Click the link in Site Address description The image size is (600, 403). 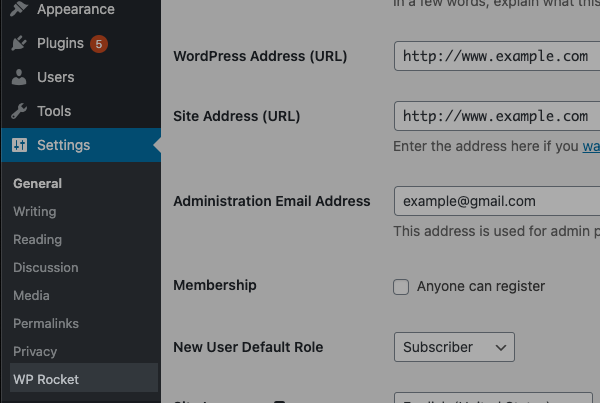click(x=591, y=146)
